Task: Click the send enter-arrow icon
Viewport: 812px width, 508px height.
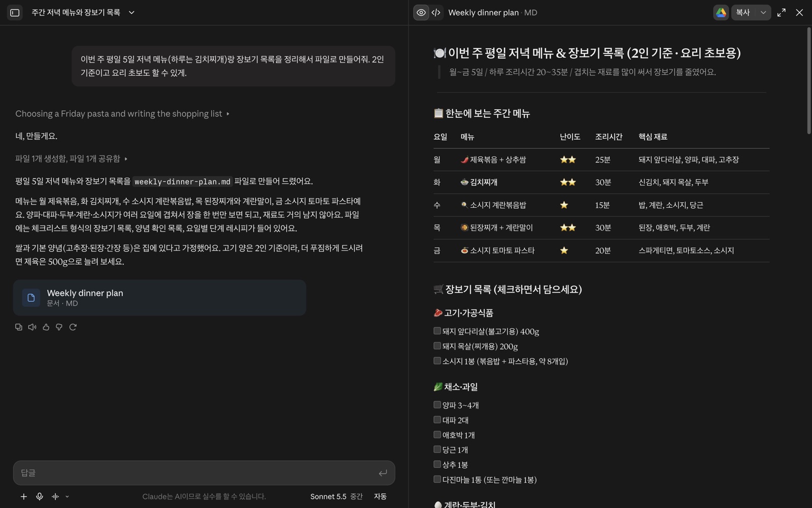Action: 383,473
